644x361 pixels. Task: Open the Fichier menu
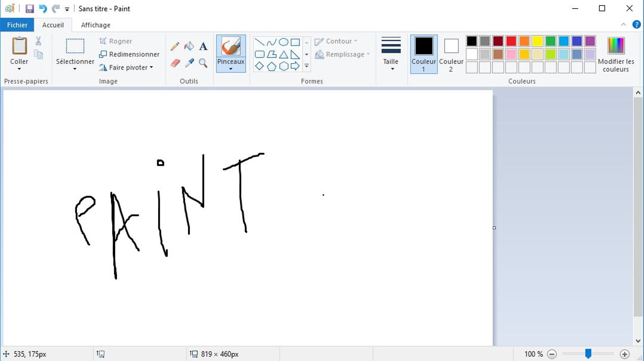(x=17, y=24)
